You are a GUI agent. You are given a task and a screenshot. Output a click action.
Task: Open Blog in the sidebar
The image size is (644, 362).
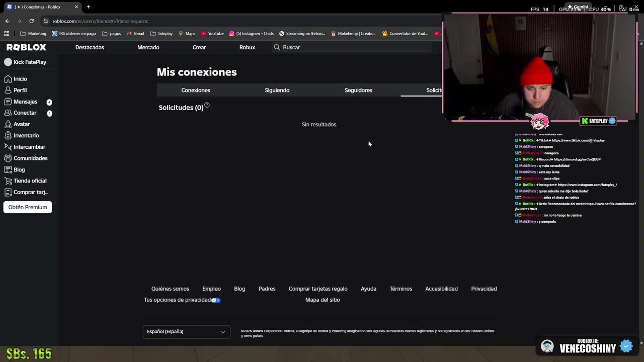coord(15,169)
